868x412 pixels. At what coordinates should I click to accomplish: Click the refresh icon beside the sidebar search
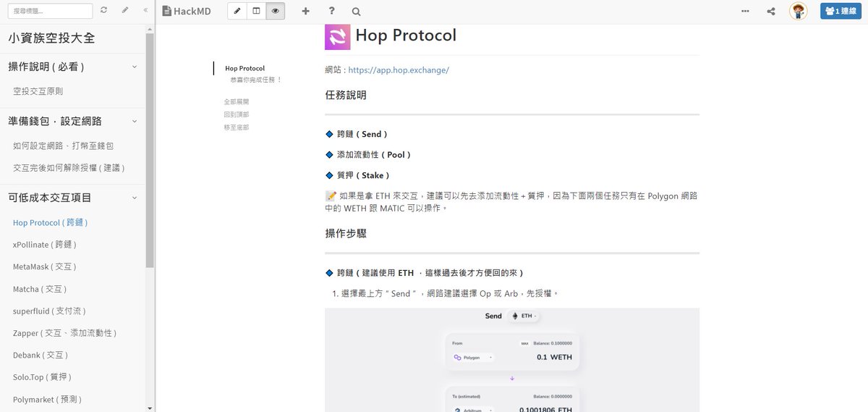(104, 10)
